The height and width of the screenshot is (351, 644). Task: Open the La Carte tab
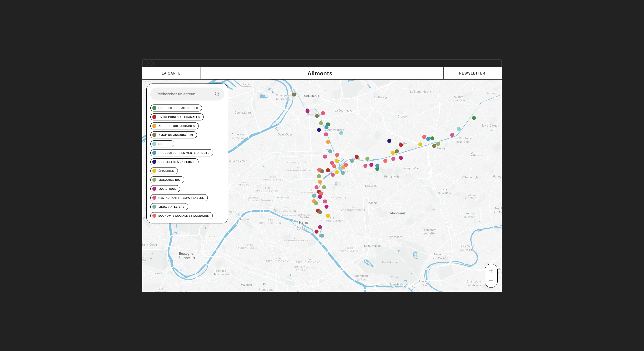(171, 73)
